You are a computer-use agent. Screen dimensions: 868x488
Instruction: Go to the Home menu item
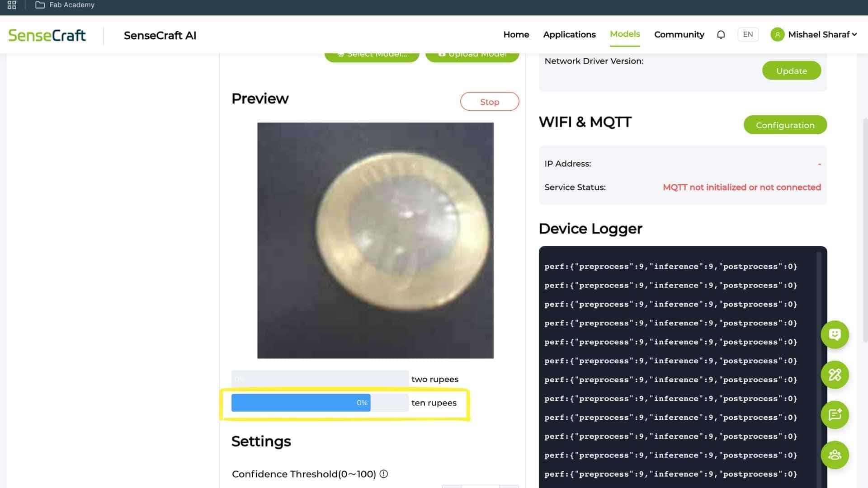pos(516,35)
